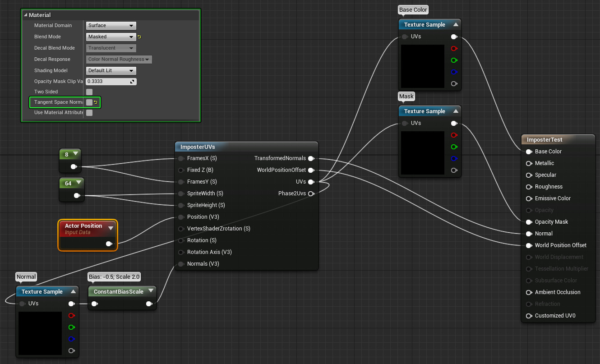Click the Actor Position output pin

tap(109, 244)
